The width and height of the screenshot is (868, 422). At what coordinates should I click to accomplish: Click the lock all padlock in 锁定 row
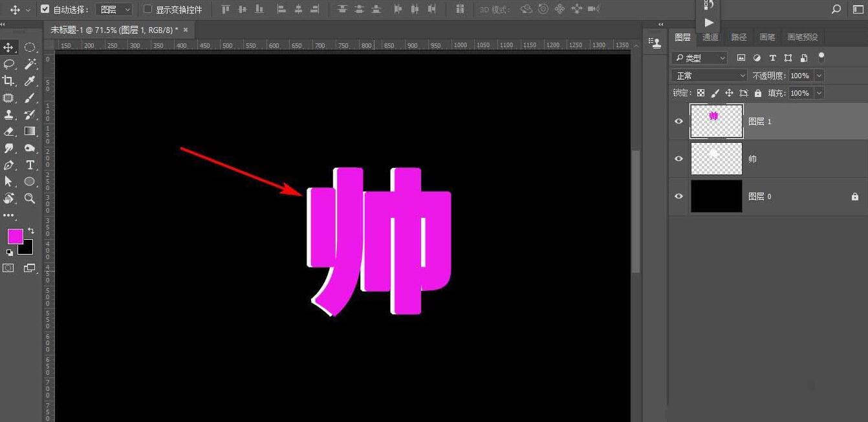[x=758, y=93]
